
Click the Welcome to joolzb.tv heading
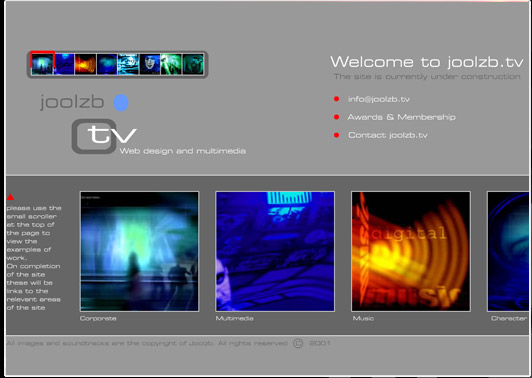[427, 62]
